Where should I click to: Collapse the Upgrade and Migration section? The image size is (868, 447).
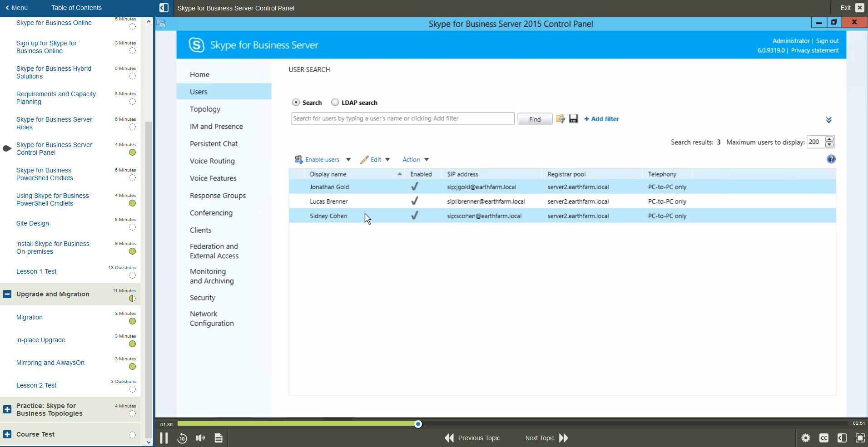click(x=7, y=294)
